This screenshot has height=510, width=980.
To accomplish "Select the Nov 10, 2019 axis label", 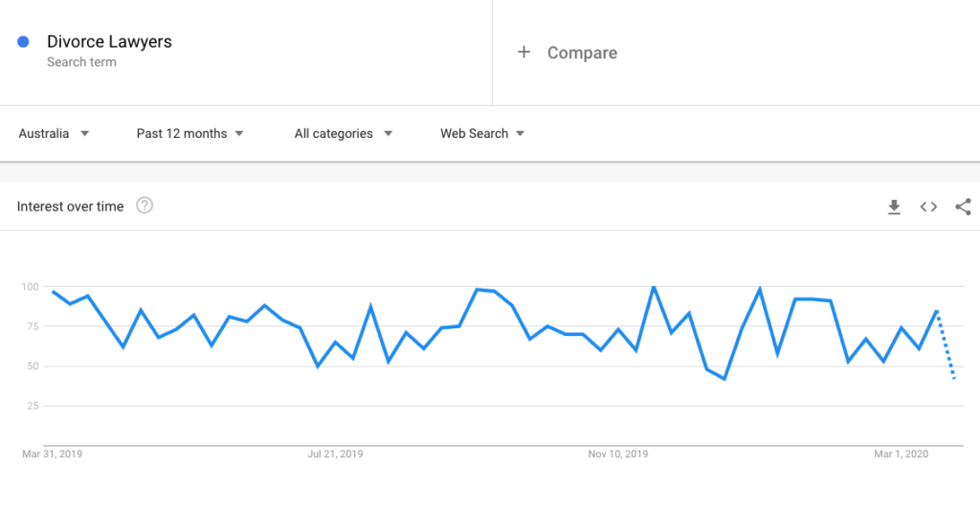I will click(617, 455).
